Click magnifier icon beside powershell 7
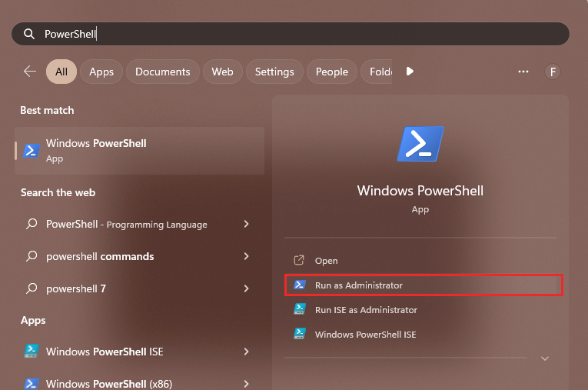Image resolution: width=588 pixels, height=390 pixels. coord(32,288)
